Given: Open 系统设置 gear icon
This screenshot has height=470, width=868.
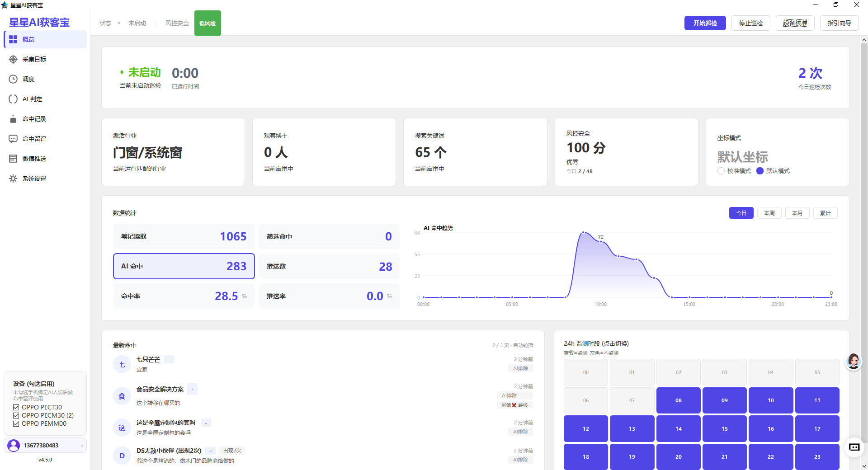Looking at the screenshot, I should click(x=13, y=179).
